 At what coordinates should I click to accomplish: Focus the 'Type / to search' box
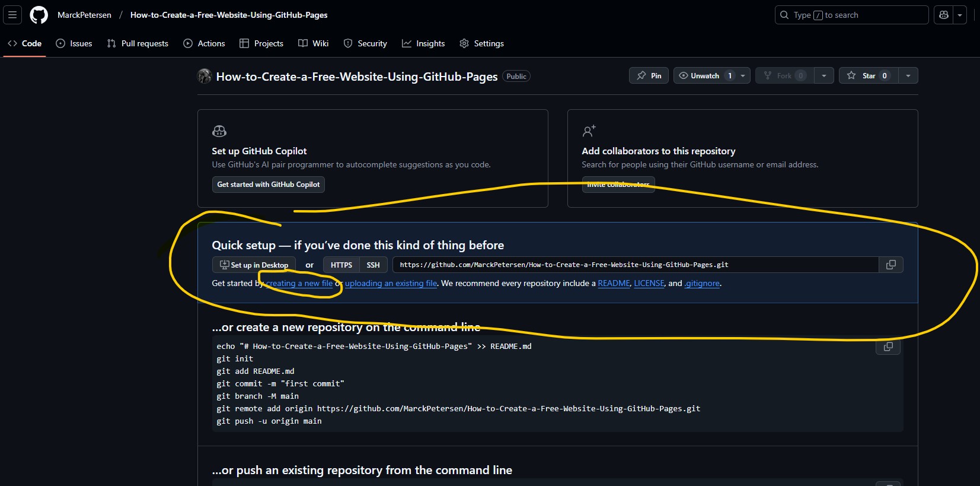point(851,15)
